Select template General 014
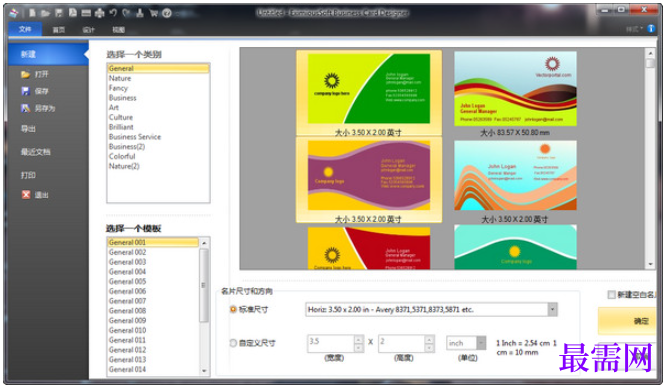The image size is (671, 389). tap(153, 369)
